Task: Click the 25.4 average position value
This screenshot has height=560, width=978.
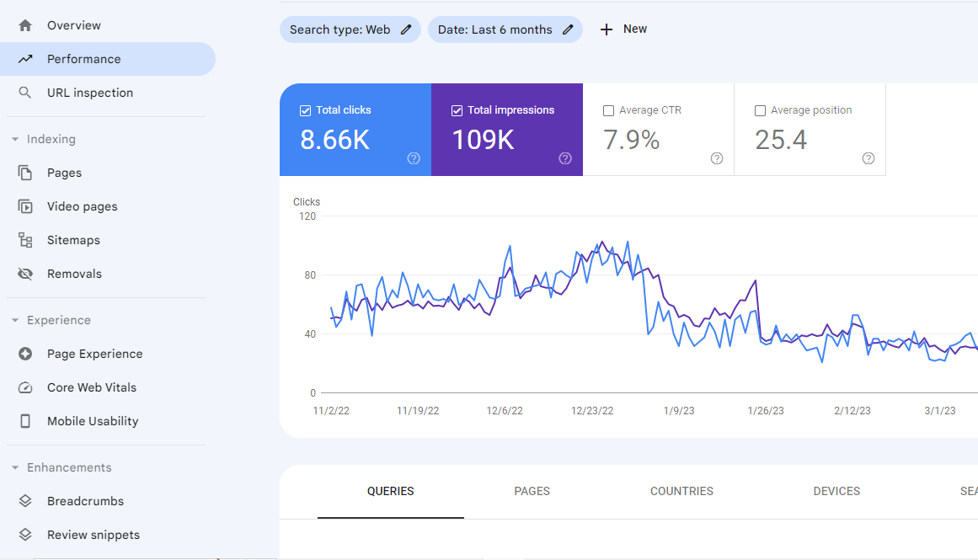Action: coord(781,140)
